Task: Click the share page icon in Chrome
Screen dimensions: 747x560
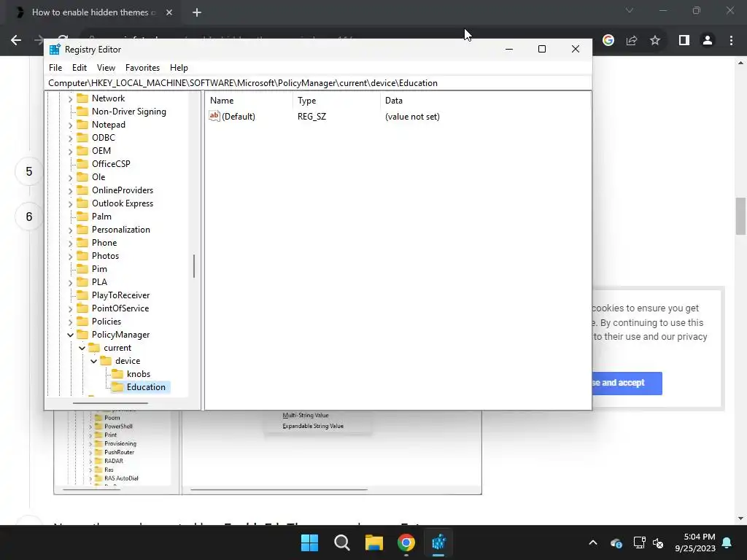Action: (x=632, y=41)
